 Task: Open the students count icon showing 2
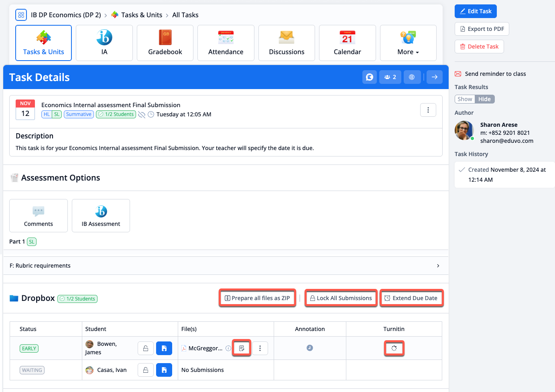390,77
